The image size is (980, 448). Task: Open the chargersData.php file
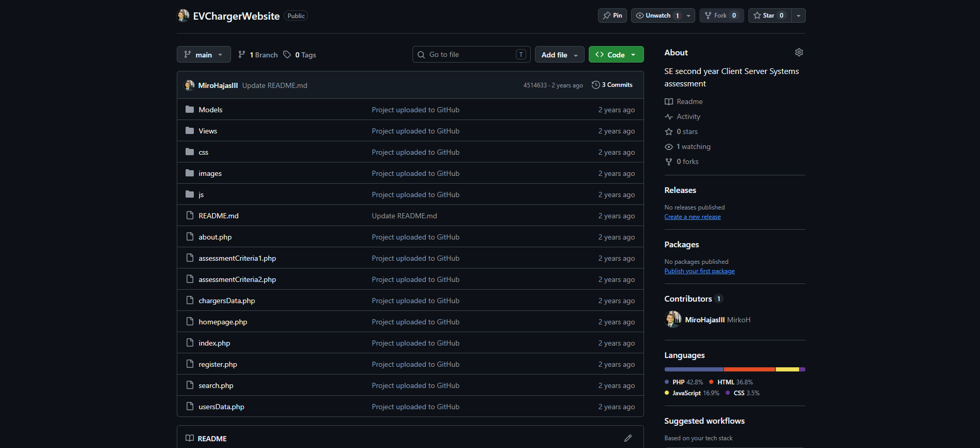click(x=227, y=301)
